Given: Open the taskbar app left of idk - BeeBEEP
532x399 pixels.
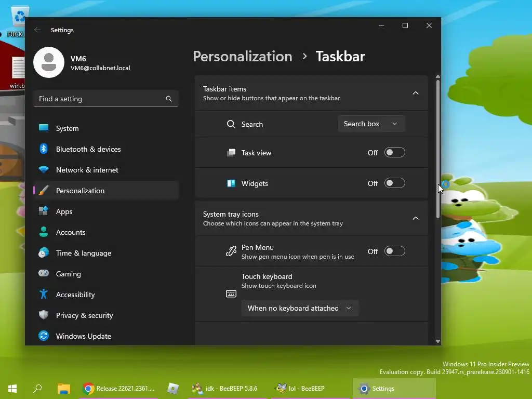Looking at the screenshot, I should pos(172,389).
